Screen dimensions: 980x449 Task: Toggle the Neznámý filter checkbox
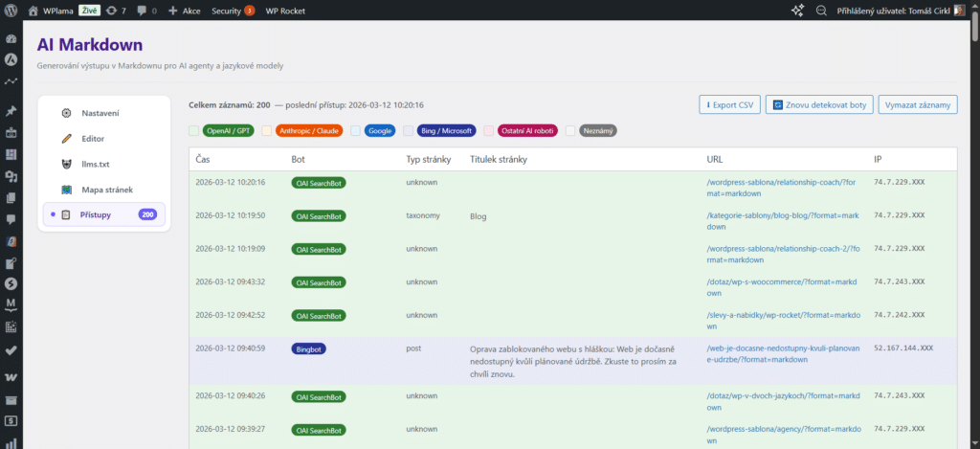(x=570, y=131)
